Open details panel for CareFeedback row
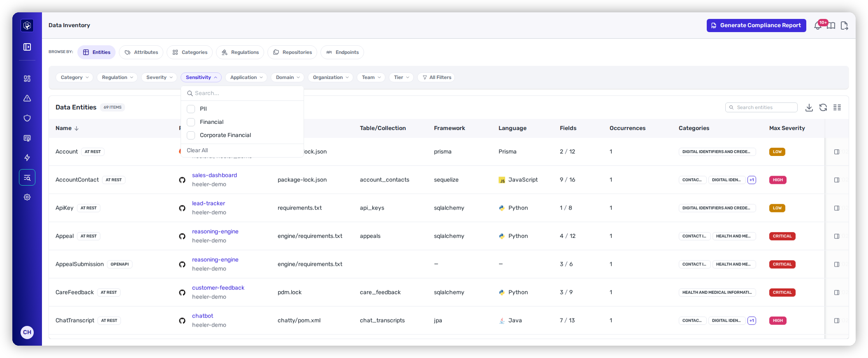This screenshot has width=868, height=358. (837, 293)
